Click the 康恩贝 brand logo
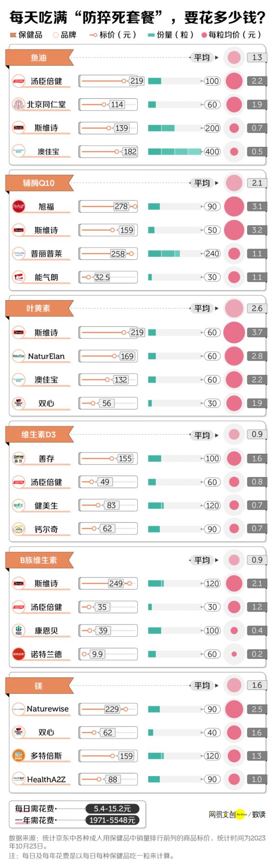Image resolution: width=275 pixels, height=868 pixels. pyautogui.click(x=18, y=631)
